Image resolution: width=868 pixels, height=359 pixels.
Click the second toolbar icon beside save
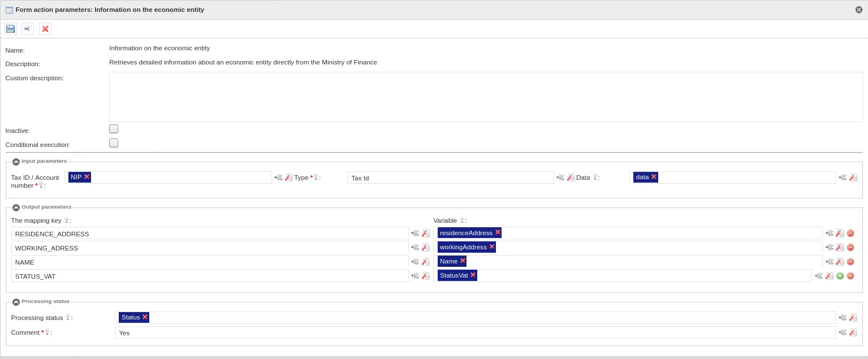click(27, 29)
